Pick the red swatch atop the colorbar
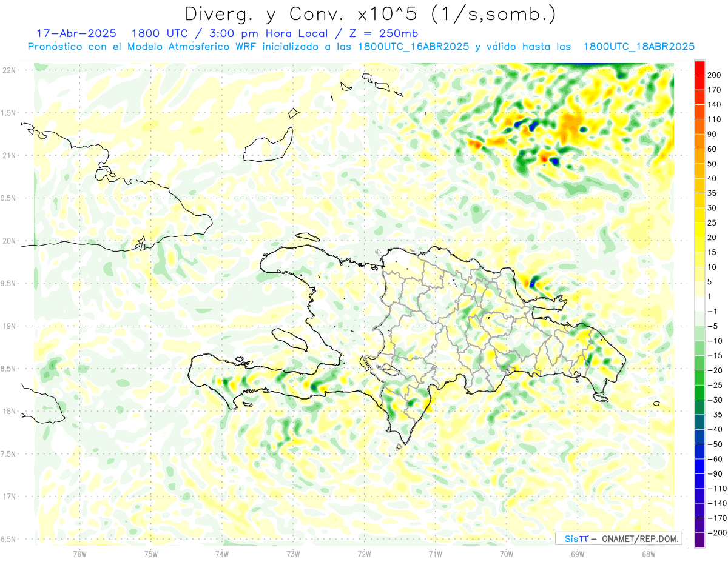This screenshot has height=562, width=728. [x=699, y=68]
